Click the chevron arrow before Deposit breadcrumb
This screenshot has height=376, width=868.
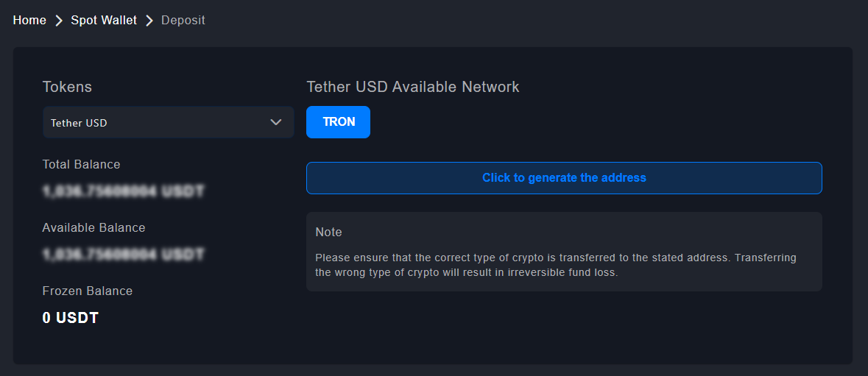149,21
